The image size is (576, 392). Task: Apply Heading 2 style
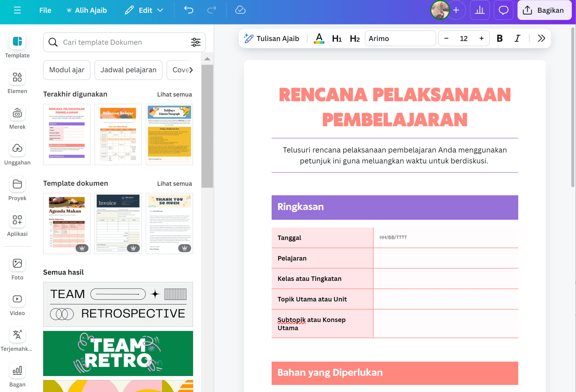pyautogui.click(x=355, y=38)
